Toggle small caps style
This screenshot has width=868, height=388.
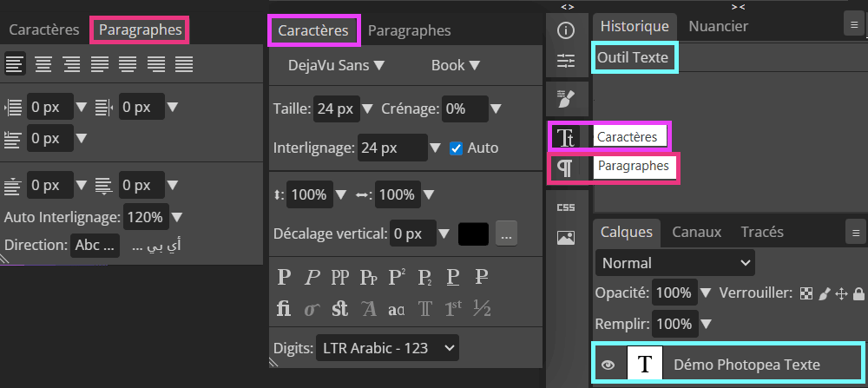tap(369, 277)
